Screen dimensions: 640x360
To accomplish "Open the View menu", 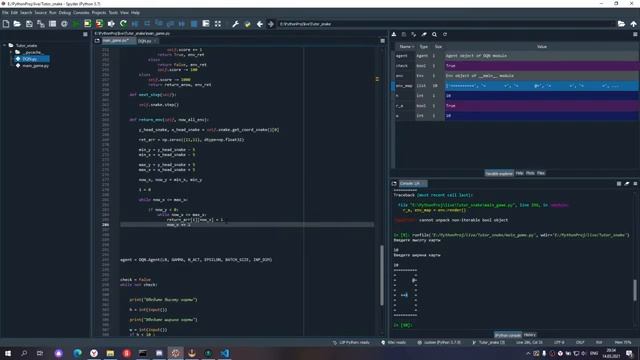I will [x=124, y=13].
